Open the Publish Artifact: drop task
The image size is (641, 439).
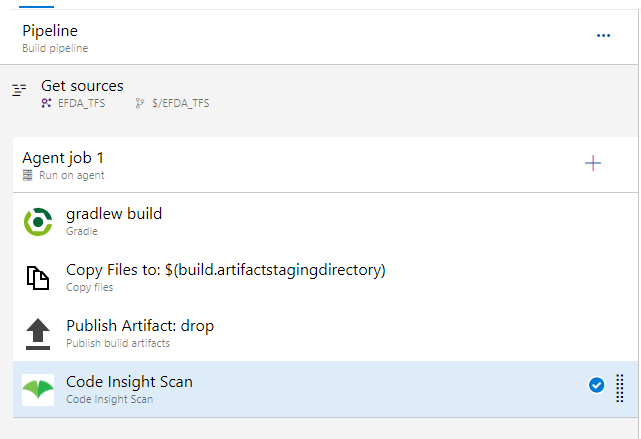click(140, 326)
